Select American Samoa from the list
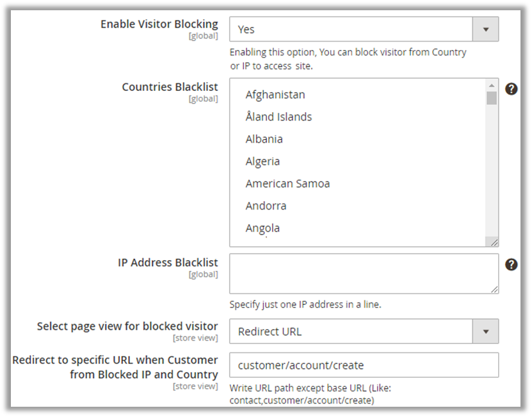Viewport: 532px width, 417px height. pyautogui.click(x=287, y=184)
